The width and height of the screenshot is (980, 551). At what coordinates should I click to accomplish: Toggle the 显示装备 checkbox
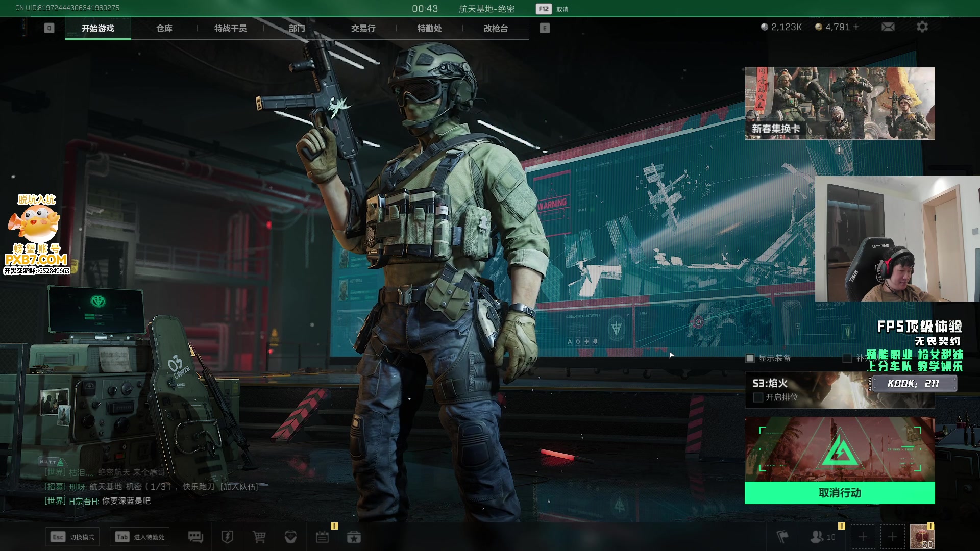[x=750, y=358]
